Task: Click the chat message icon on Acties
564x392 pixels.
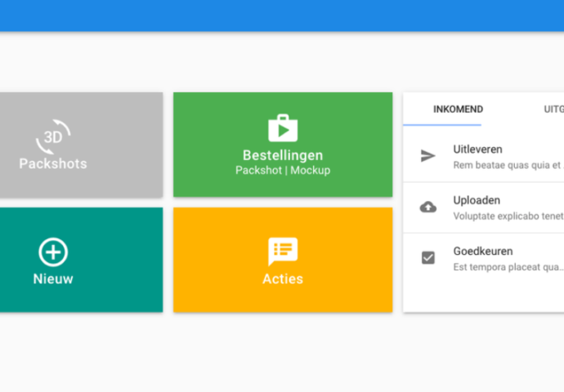Action: pyautogui.click(x=283, y=252)
